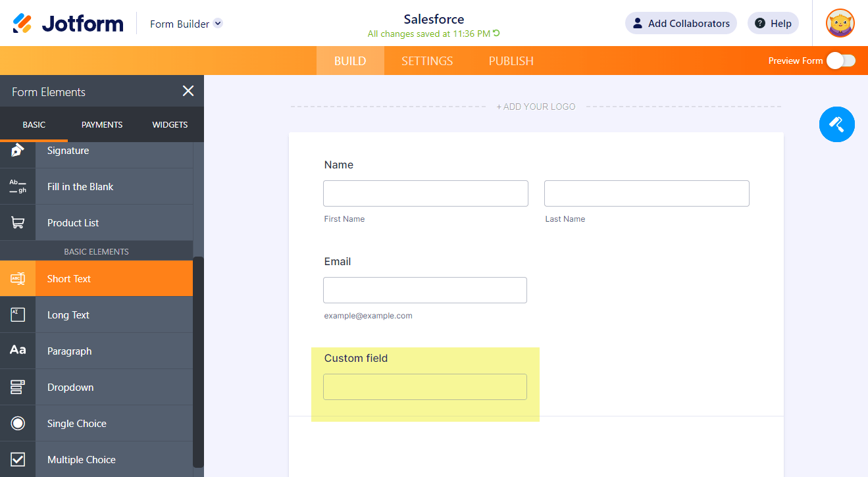This screenshot has height=477, width=868.
Task: Click the Single Choice radio icon
Action: [x=18, y=423]
